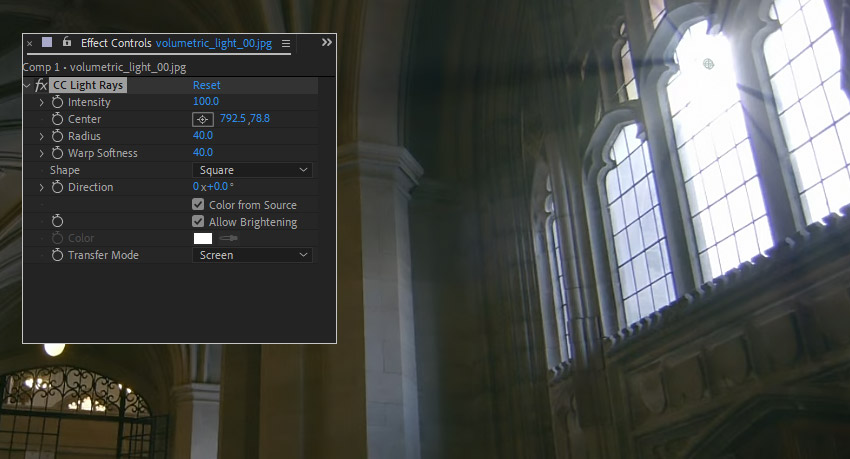This screenshot has width=850, height=459.
Task: Expand the Direction property
Action: point(42,188)
